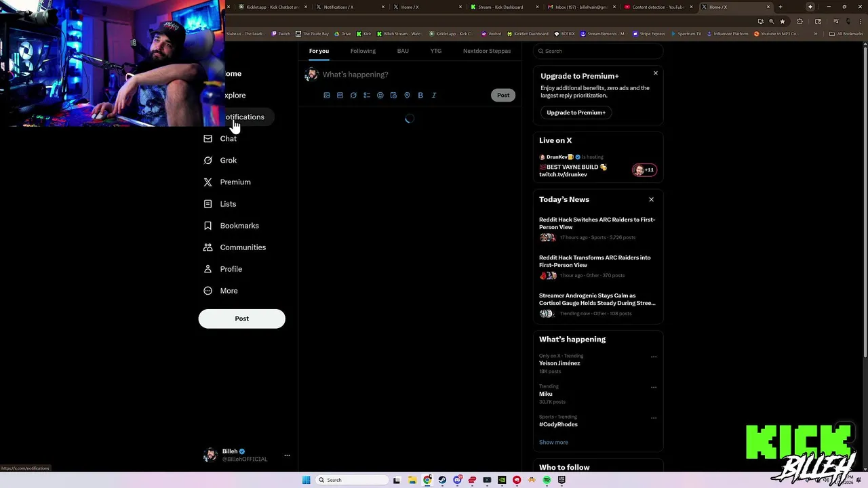Open the More menu in sidebar
The width and height of the screenshot is (868, 488).
pos(220,290)
